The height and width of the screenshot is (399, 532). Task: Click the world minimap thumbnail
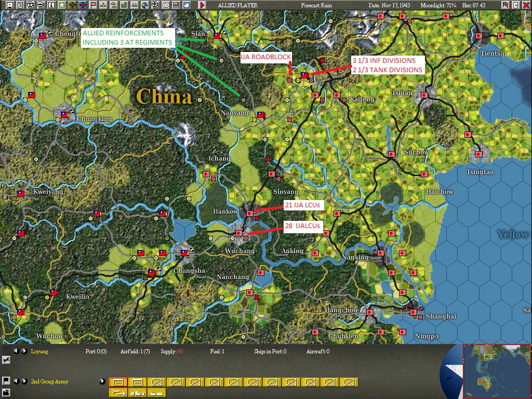[x=497, y=371]
